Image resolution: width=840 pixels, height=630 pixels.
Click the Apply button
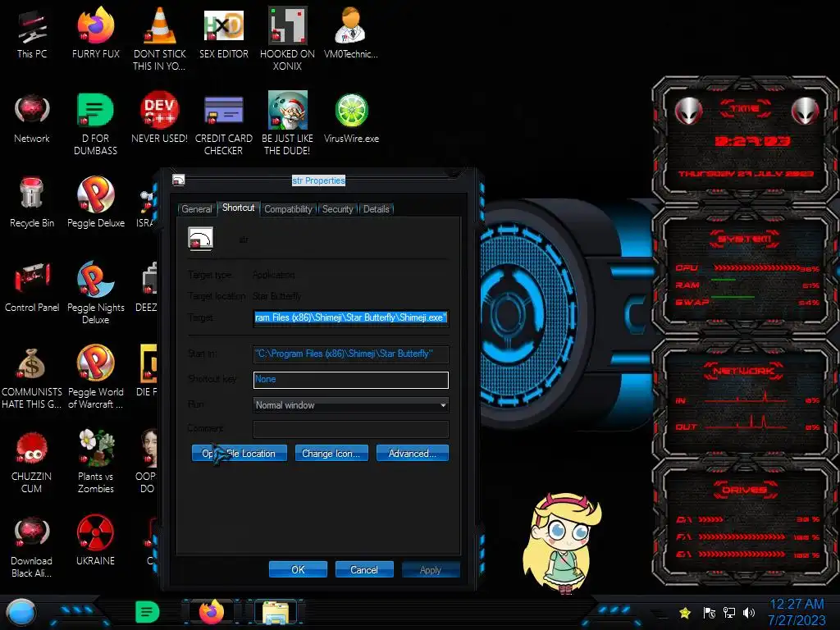431,569
